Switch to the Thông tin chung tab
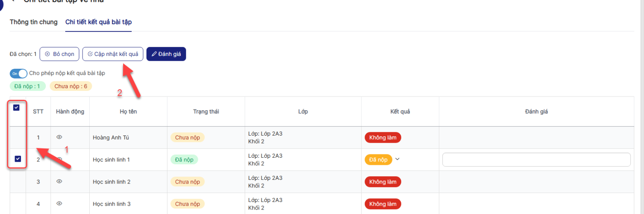644x214 pixels. (34, 22)
